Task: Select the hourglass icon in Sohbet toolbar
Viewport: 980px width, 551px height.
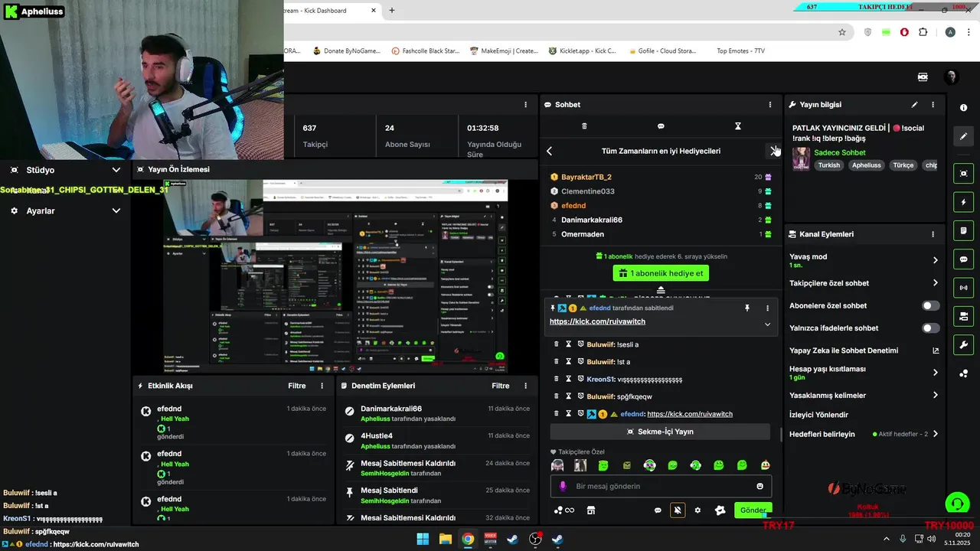Action: point(738,126)
